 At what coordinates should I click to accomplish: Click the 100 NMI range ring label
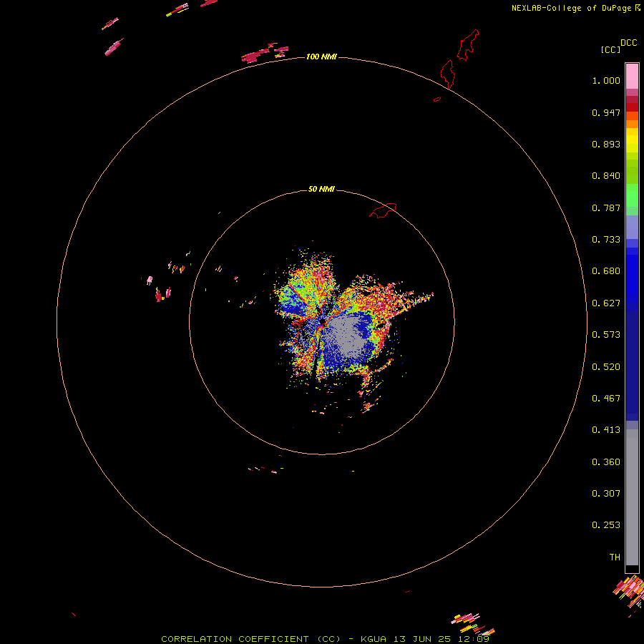pos(321,57)
